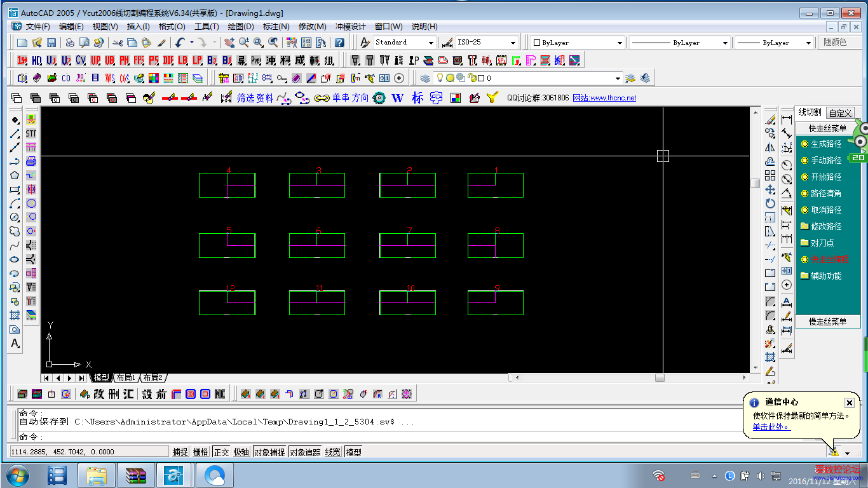868x488 pixels.
Task: Toggle 栅格 grid display in status bar
Action: (x=200, y=452)
